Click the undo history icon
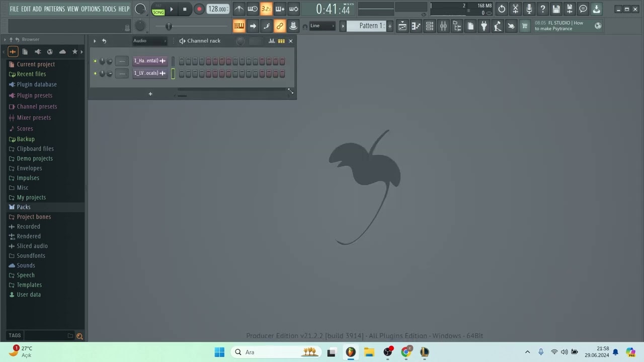Screen dimensions: 644x362 coord(502,9)
